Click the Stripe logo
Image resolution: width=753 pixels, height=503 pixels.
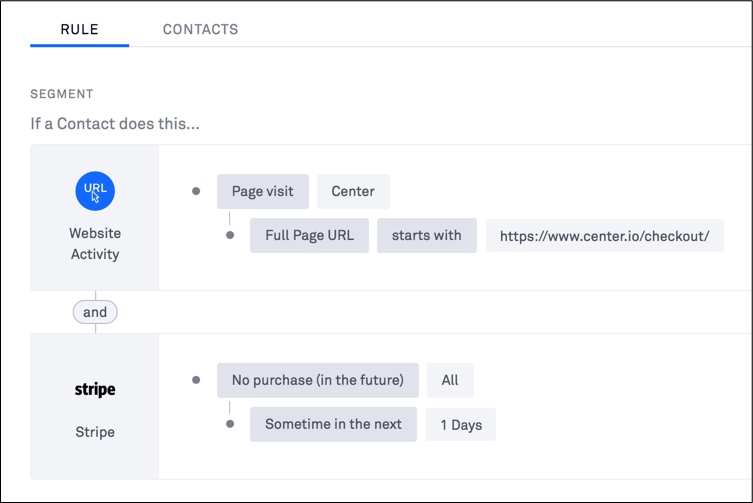coord(95,390)
